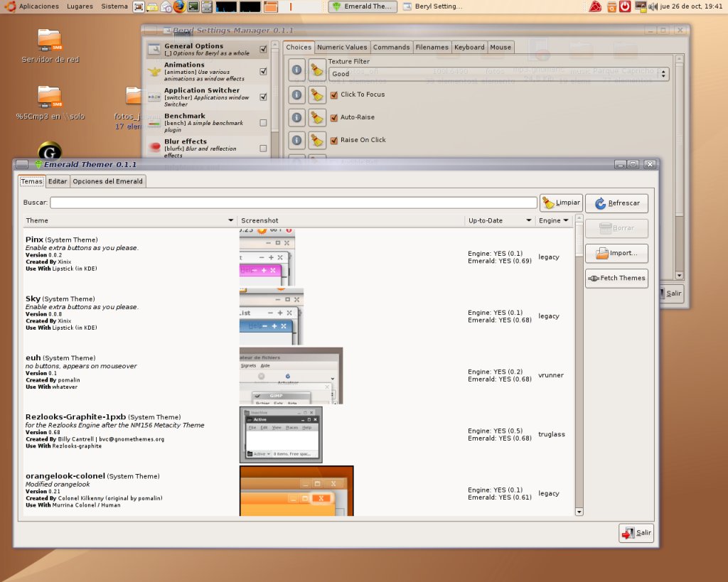Open the Commands tab in Beryl

(392, 48)
